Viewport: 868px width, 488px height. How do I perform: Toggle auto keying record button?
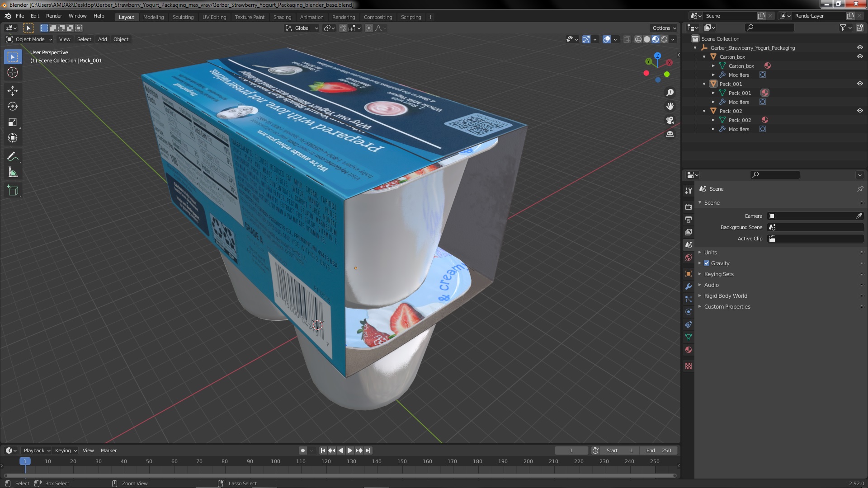click(302, 450)
